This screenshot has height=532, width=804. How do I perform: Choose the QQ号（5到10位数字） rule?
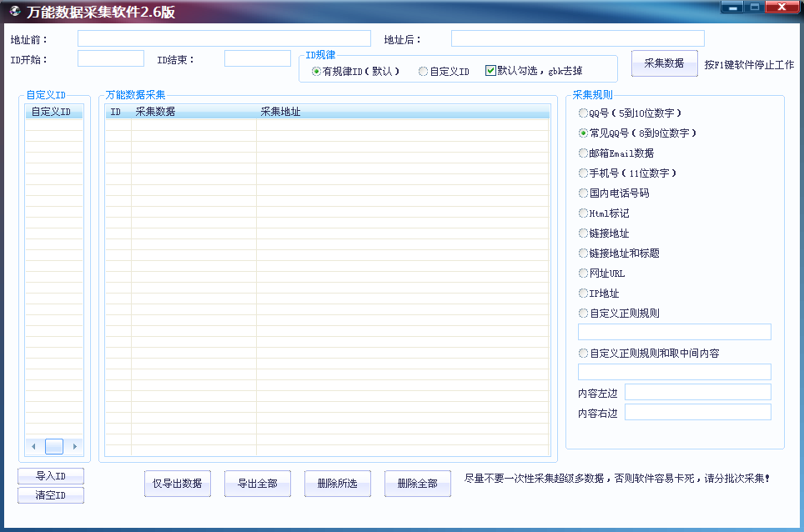[583, 113]
